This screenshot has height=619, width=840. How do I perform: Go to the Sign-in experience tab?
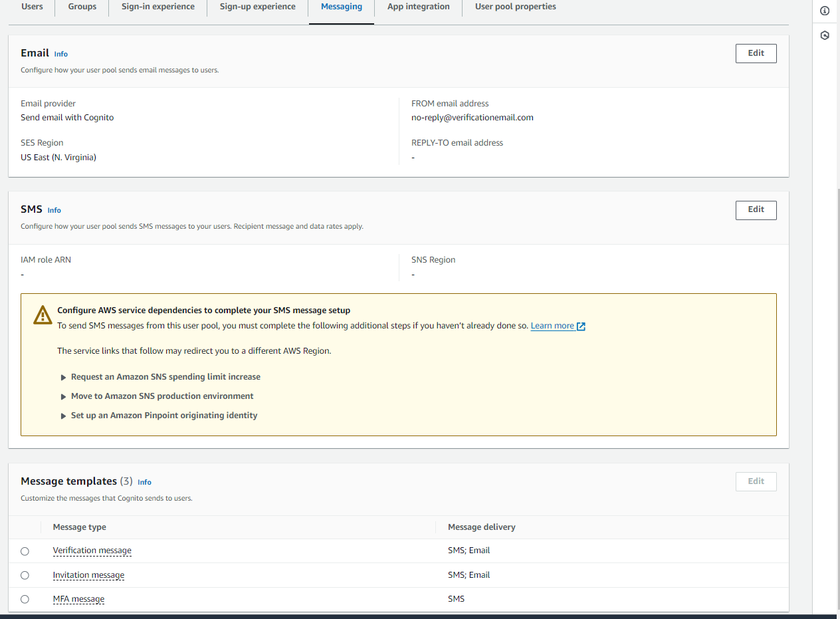158,7
